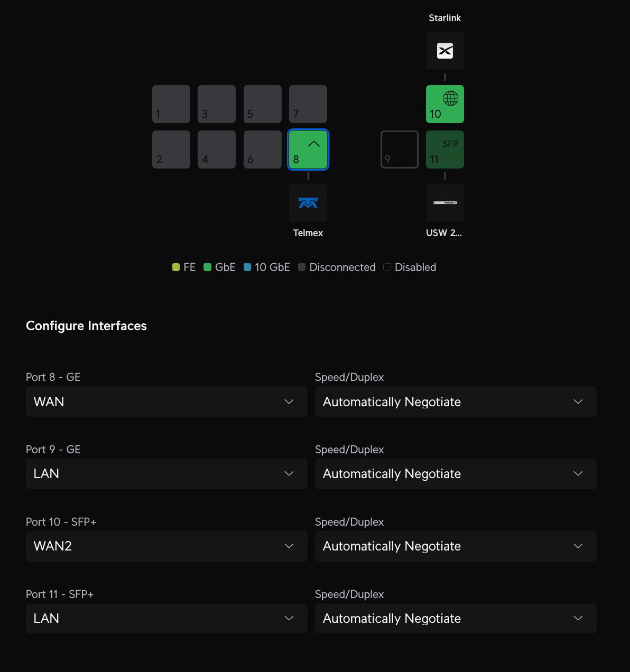
Task: Click the Telmex label text
Action: pyautogui.click(x=308, y=233)
